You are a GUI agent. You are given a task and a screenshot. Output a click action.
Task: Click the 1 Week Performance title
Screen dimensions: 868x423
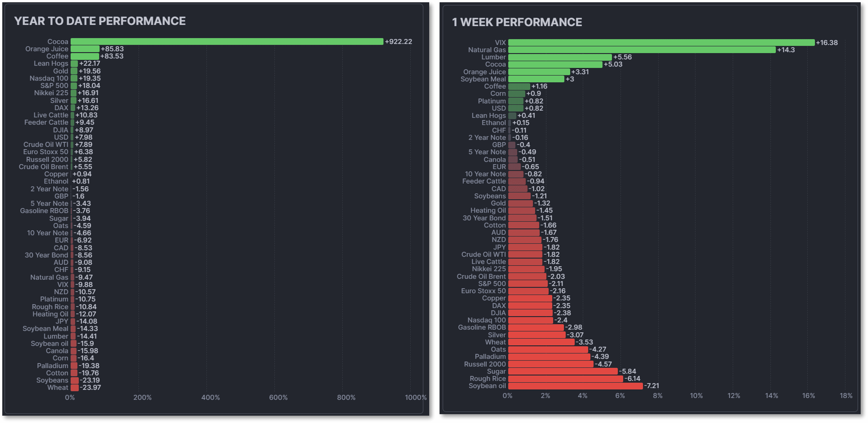(x=517, y=22)
